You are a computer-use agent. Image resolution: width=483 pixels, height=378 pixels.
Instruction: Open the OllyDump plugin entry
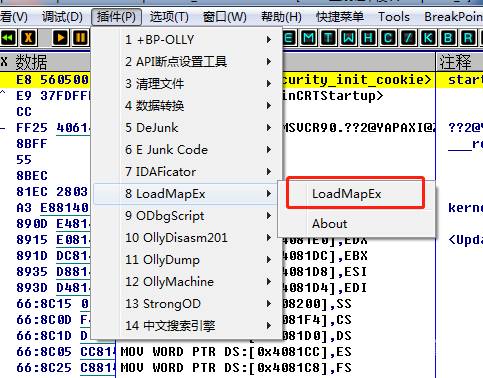pyautogui.click(x=186, y=260)
